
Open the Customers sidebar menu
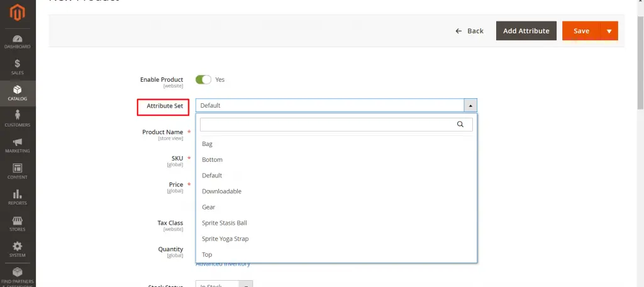click(x=18, y=119)
